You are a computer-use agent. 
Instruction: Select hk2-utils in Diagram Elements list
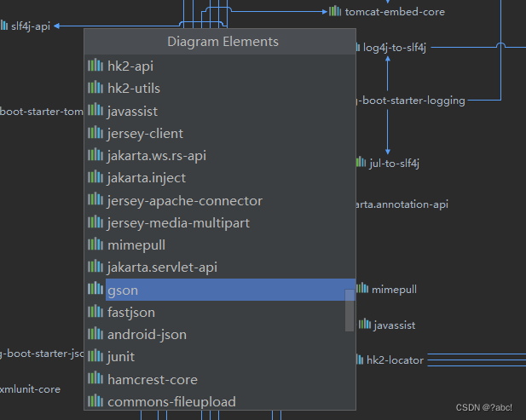coord(220,89)
